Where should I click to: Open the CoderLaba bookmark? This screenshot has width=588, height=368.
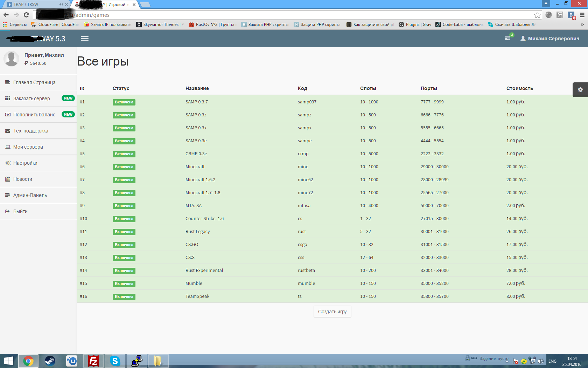(x=459, y=25)
